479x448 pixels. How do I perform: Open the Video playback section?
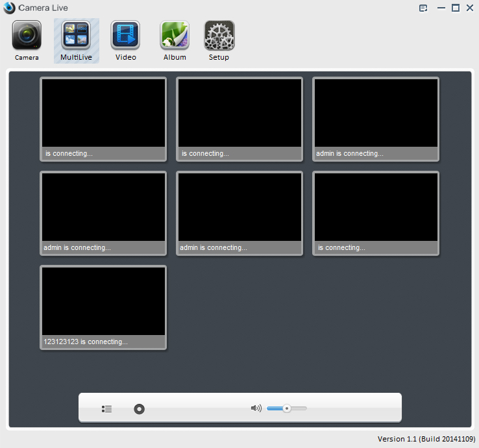click(x=125, y=36)
